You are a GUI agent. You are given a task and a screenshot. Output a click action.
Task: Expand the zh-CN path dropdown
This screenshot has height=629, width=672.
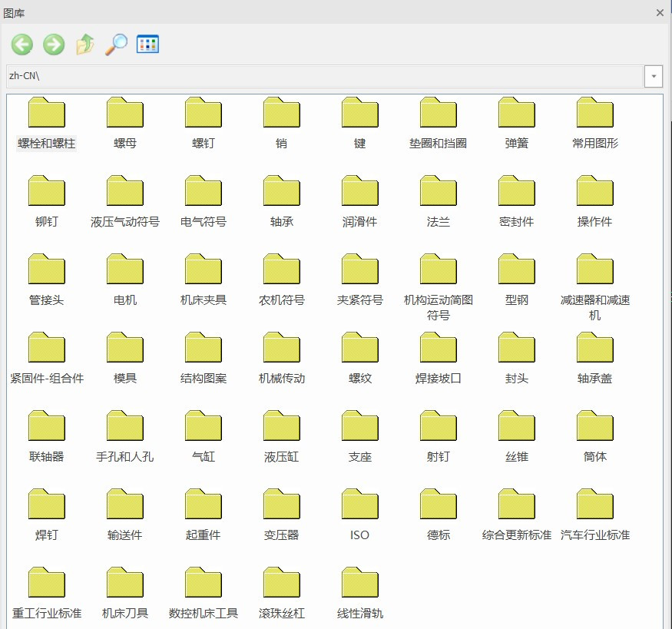[x=654, y=76]
